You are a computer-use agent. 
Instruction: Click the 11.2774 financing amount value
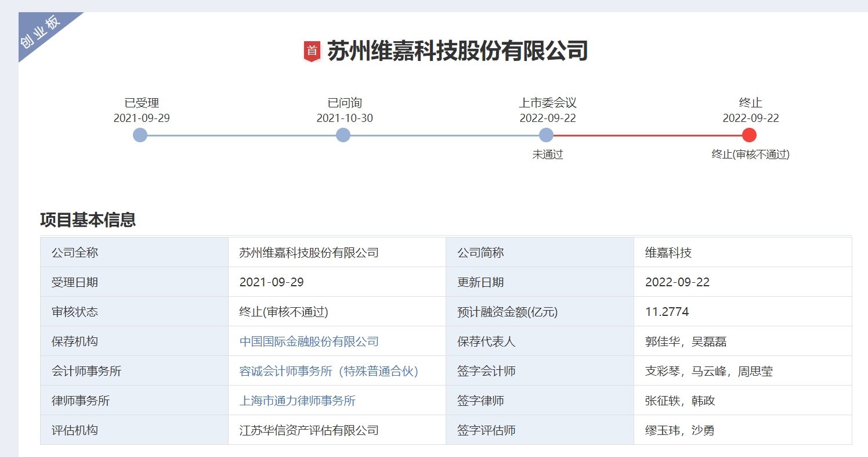coord(667,312)
